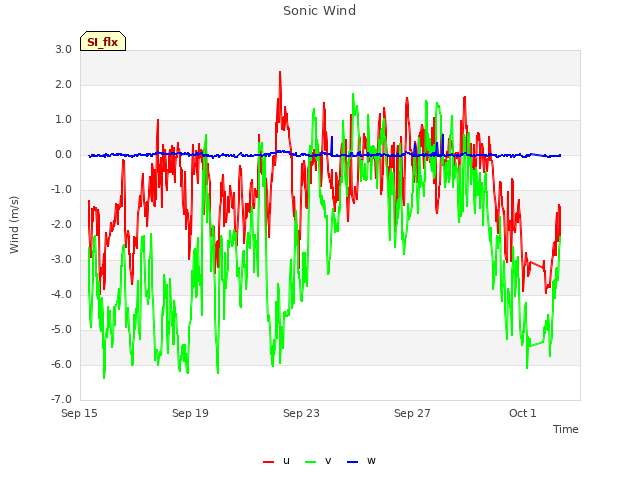
Task: Click the Sonic Wind chart title
Action: coord(320,11)
